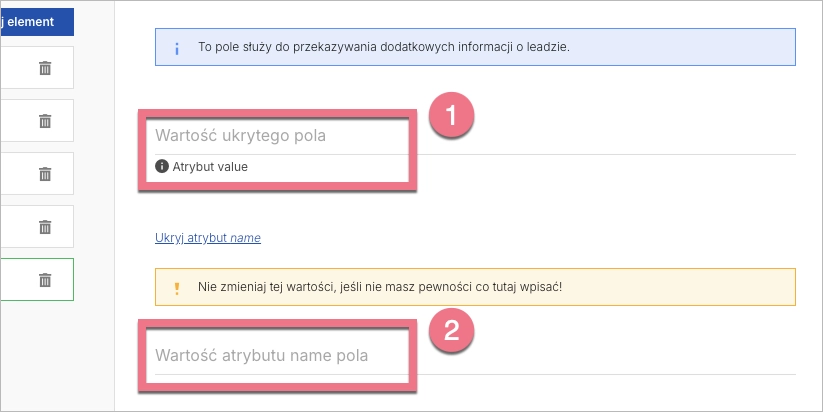Click the yellow exclamation warning icon
This screenshot has height=412, width=823.
tap(177, 287)
